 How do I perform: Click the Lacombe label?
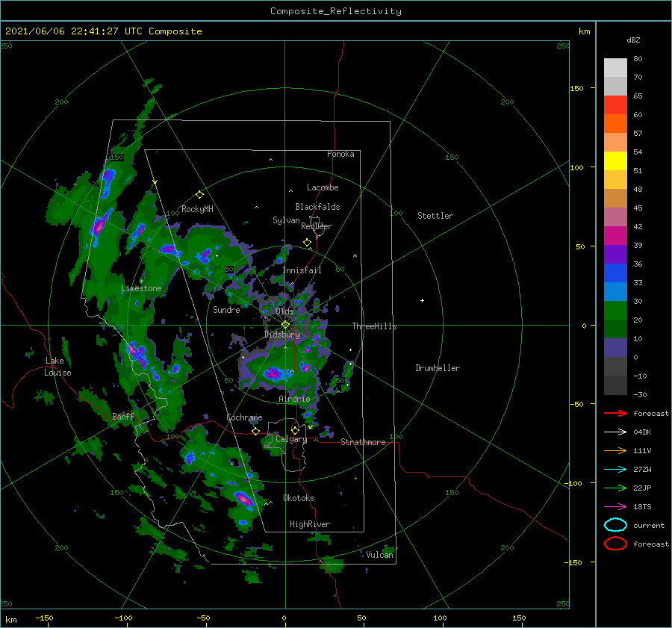coord(323,187)
